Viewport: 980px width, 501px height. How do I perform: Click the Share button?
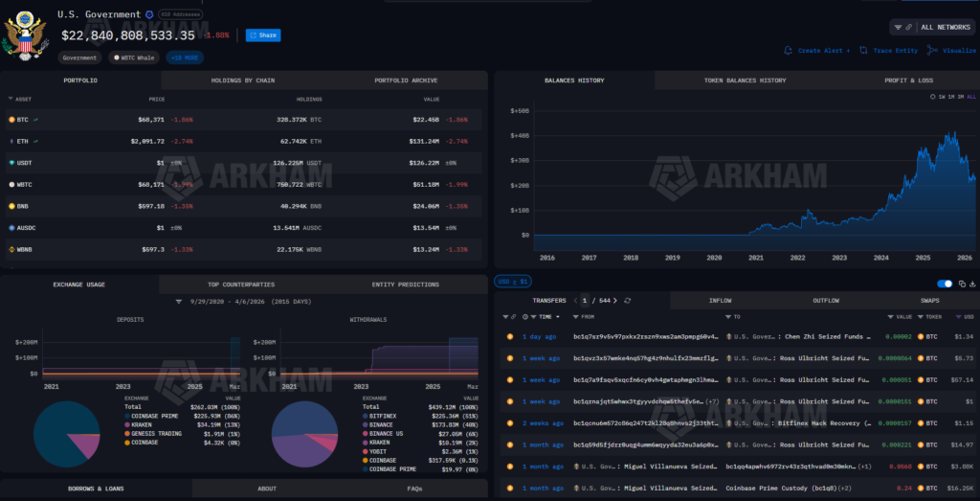[x=263, y=35]
